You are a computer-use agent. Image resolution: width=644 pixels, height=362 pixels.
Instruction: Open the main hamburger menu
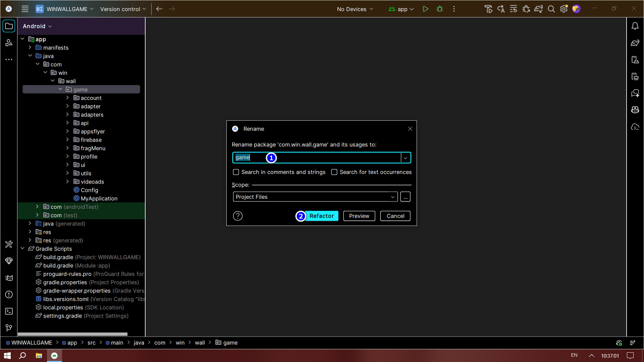click(25, 9)
